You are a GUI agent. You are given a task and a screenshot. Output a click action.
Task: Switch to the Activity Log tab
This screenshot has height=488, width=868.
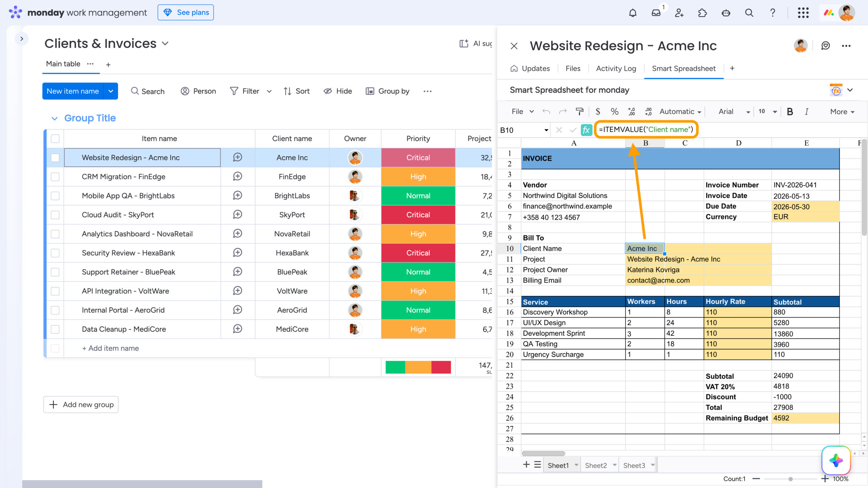click(x=616, y=68)
